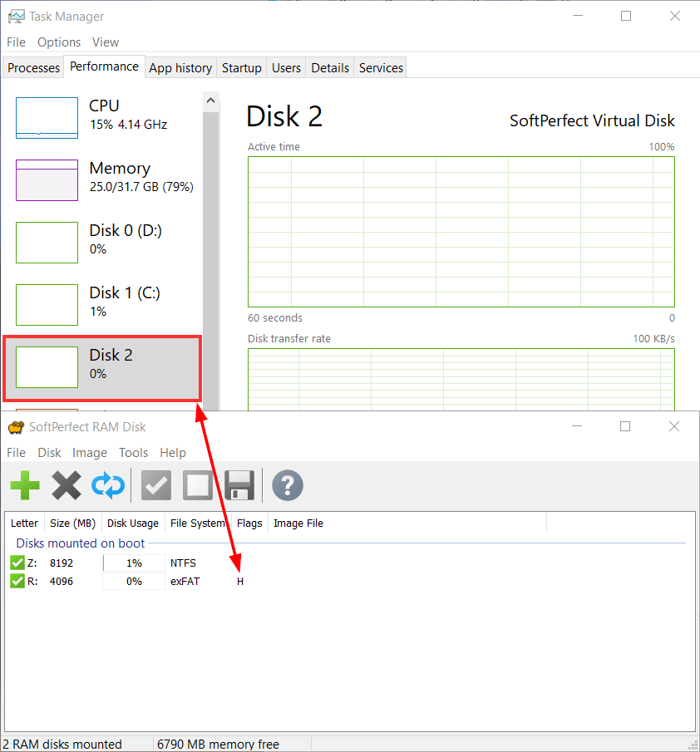Sort by the Image File column header
Viewport: 700px width, 752px height.
pyautogui.click(x=407, y=523)
